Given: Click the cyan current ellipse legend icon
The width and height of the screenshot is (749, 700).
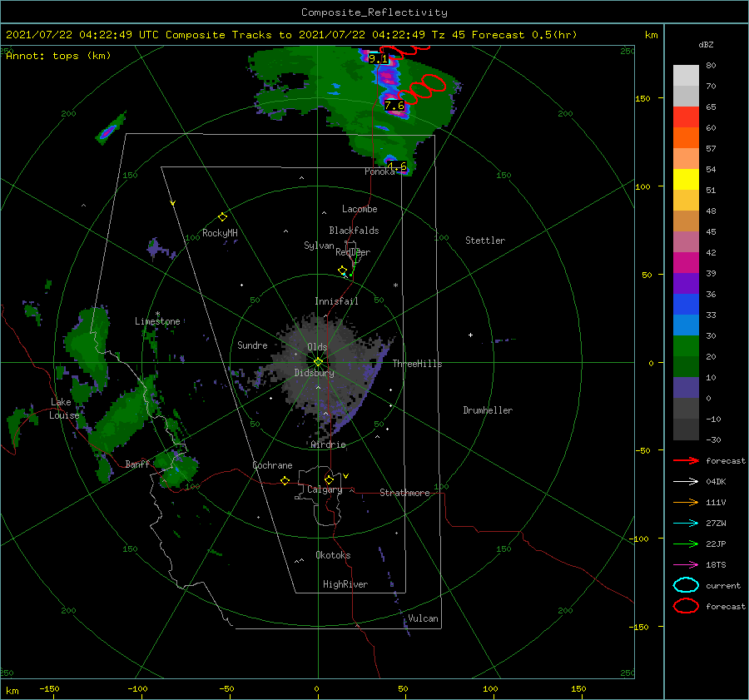Looking at the screenshot, I should [686, 585].
